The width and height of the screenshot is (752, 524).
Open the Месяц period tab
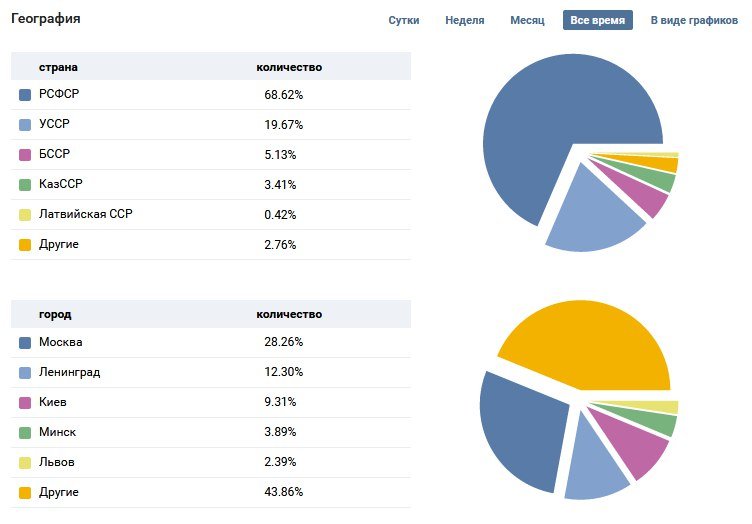tap(527, 20)
